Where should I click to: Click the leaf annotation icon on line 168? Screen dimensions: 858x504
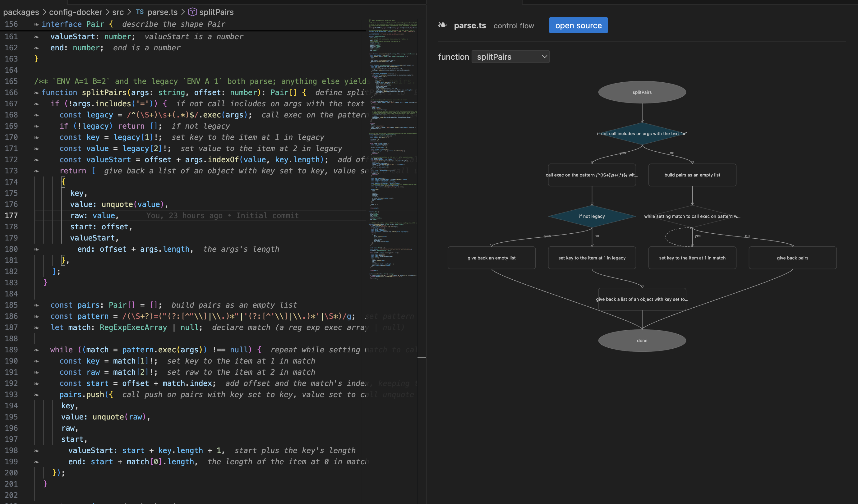[36, 115]
